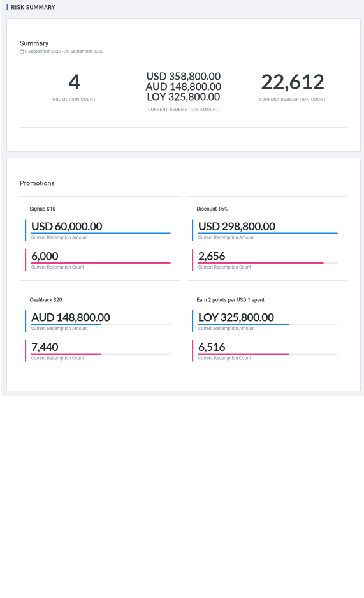Click Cashback $20 blue amount progress bar
This screenshot has height=598, width=364.
click(101, 325)
